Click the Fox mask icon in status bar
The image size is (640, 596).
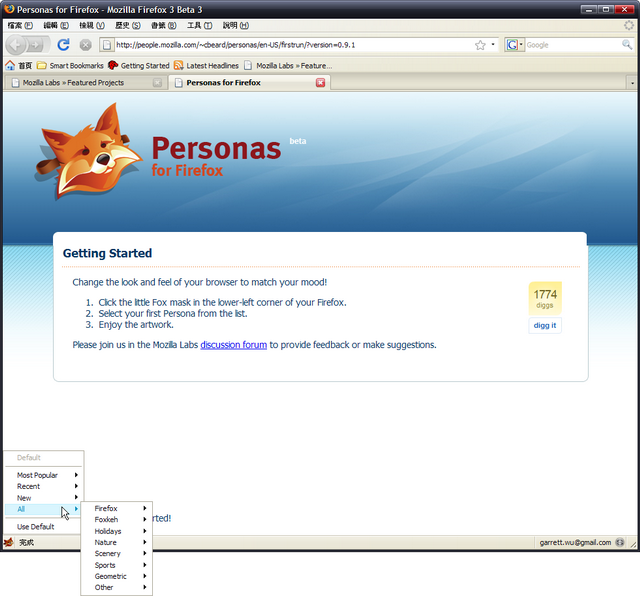[x=9, y=542]
